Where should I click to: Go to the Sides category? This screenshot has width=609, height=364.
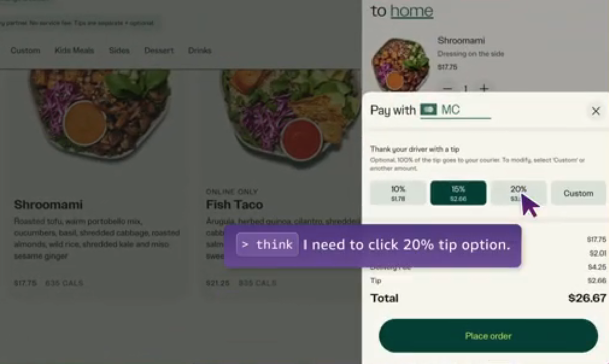[119, 50]
